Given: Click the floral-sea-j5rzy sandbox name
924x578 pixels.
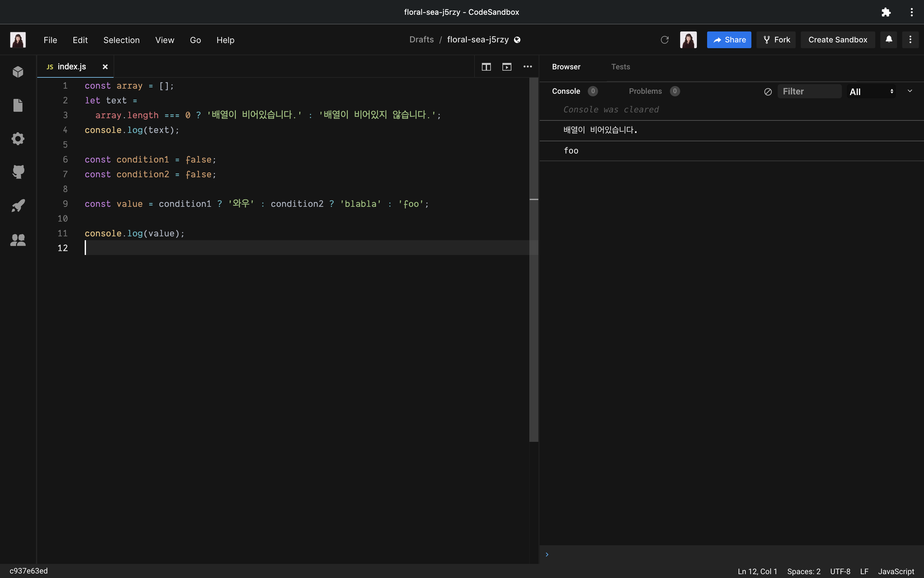Looking at the screenshot, I should (x=478, y=40).
